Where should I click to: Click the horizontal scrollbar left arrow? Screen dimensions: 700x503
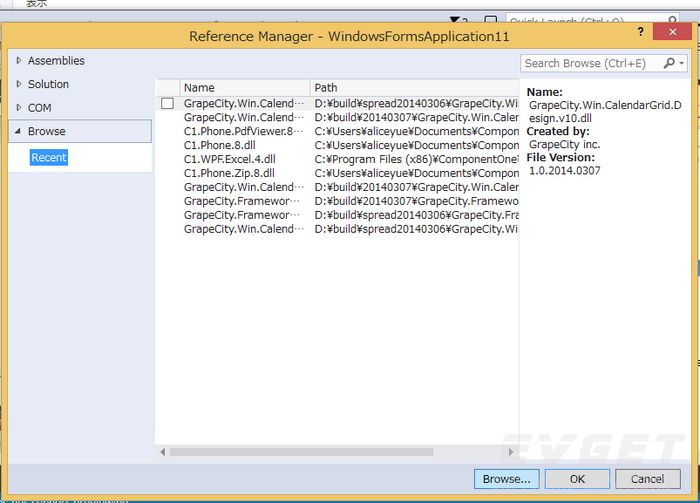[x=162, y=452]
